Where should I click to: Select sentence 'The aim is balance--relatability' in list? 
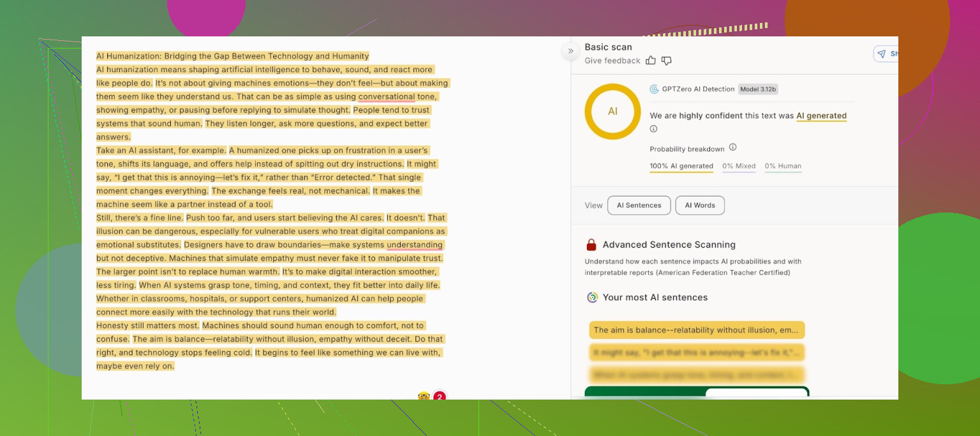697,330
